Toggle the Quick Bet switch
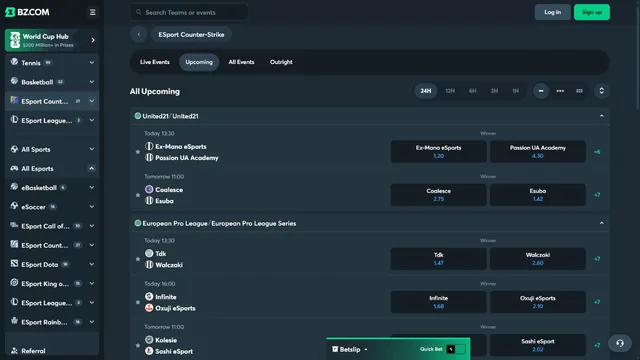This screenshot has height=360, width=640. point(456,349)
